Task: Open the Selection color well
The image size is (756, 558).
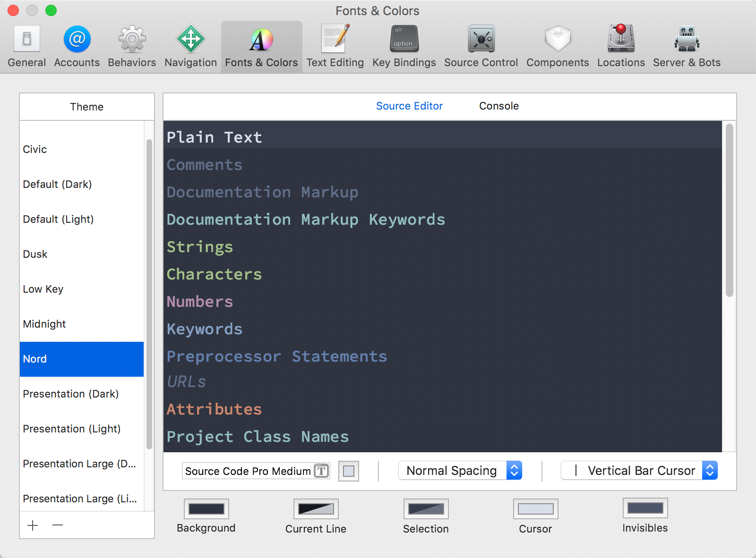Action: (x=426, y=509)
